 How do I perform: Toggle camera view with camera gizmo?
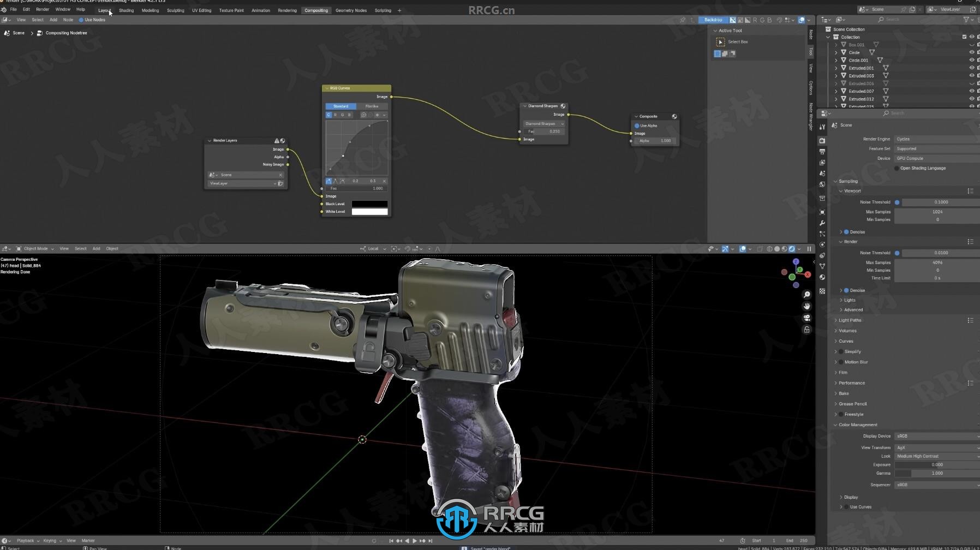tap(807, 318)
